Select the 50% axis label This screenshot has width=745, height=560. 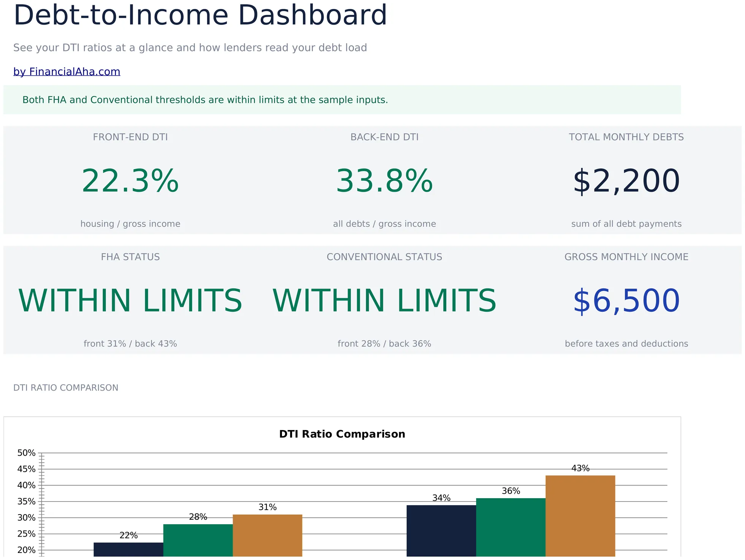[x=26, y=453]
